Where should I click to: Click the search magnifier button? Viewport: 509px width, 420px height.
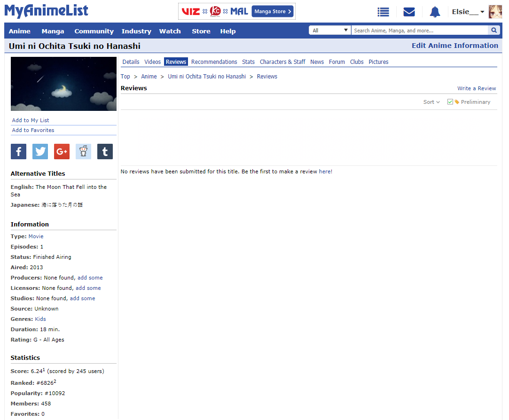(493, 31)
